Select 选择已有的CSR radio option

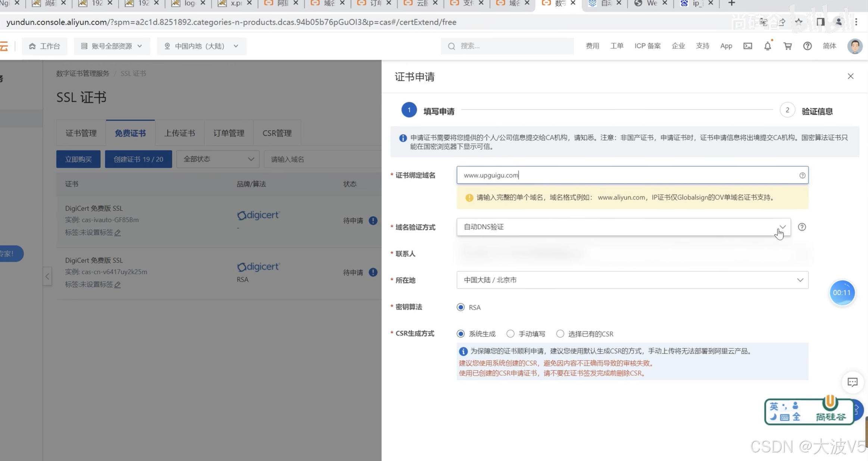560,333
